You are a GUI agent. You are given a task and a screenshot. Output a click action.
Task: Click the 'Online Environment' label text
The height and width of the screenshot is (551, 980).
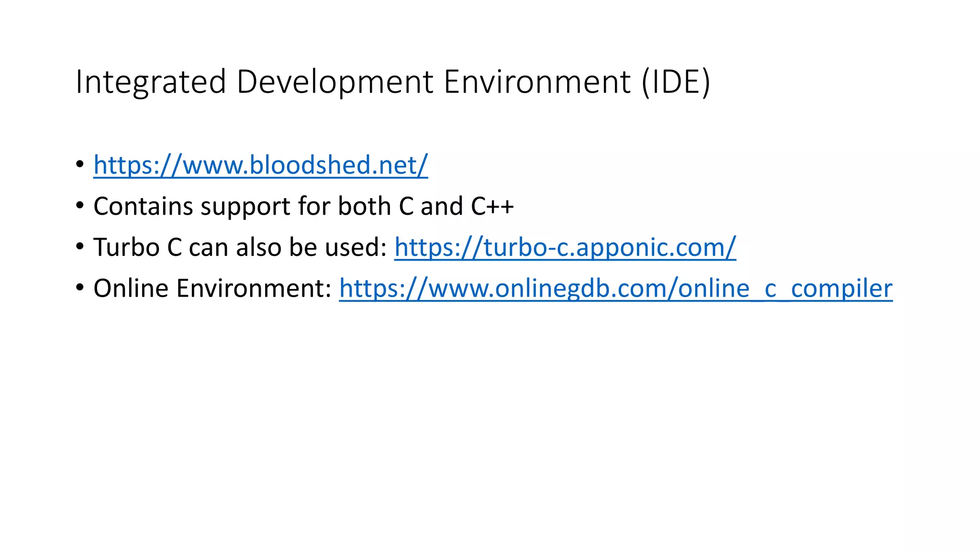(x=212, y=288)
